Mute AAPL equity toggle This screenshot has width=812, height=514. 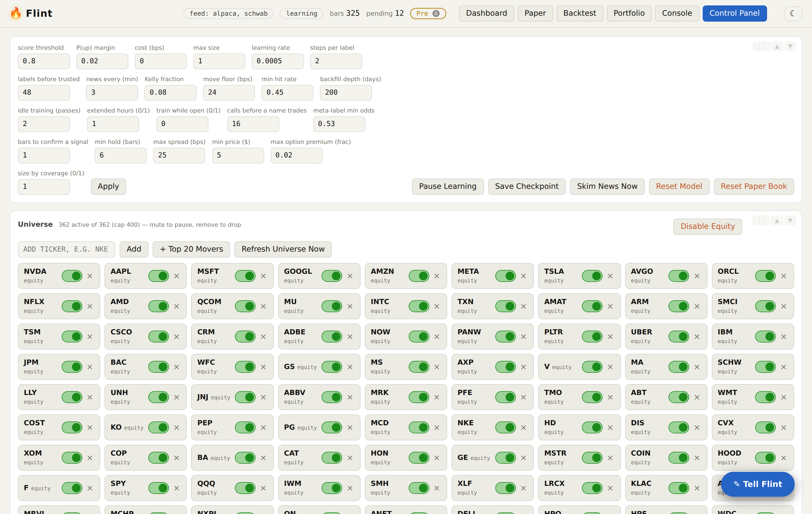(x=159, y=276)
